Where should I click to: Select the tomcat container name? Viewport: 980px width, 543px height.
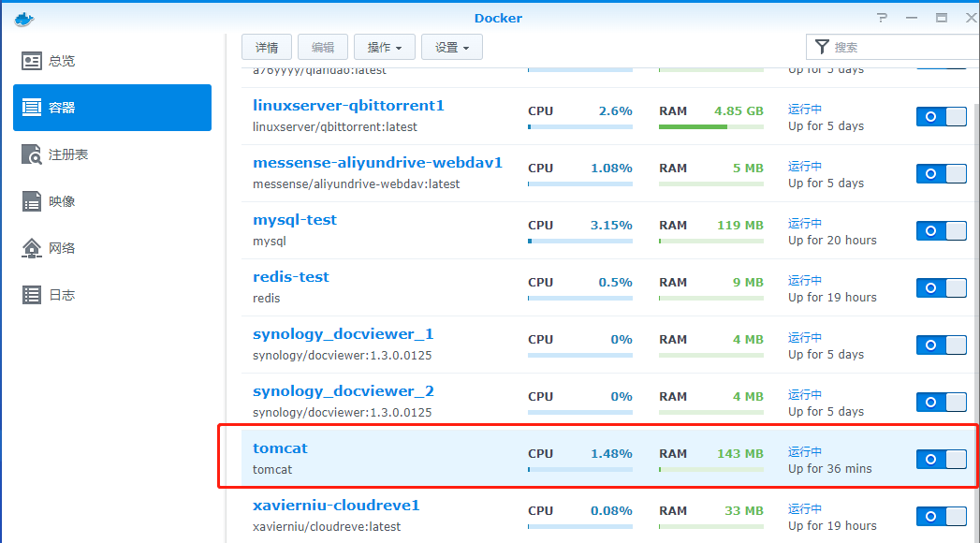[x=280, y=448]
